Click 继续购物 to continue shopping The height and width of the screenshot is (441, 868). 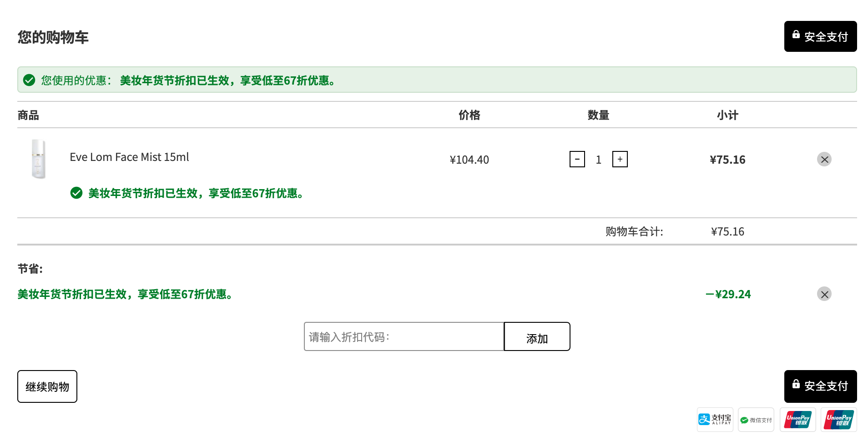(47, 386)
